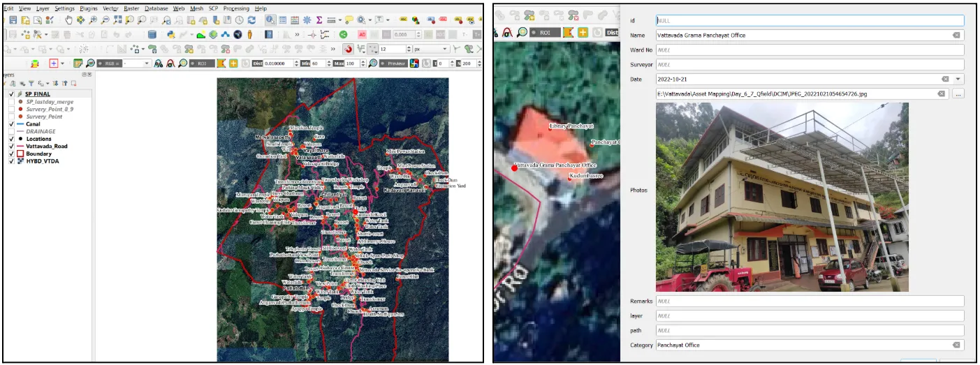Click the building photo in the form
This screenshot has height=365, width=980.
tap(782, 197)
